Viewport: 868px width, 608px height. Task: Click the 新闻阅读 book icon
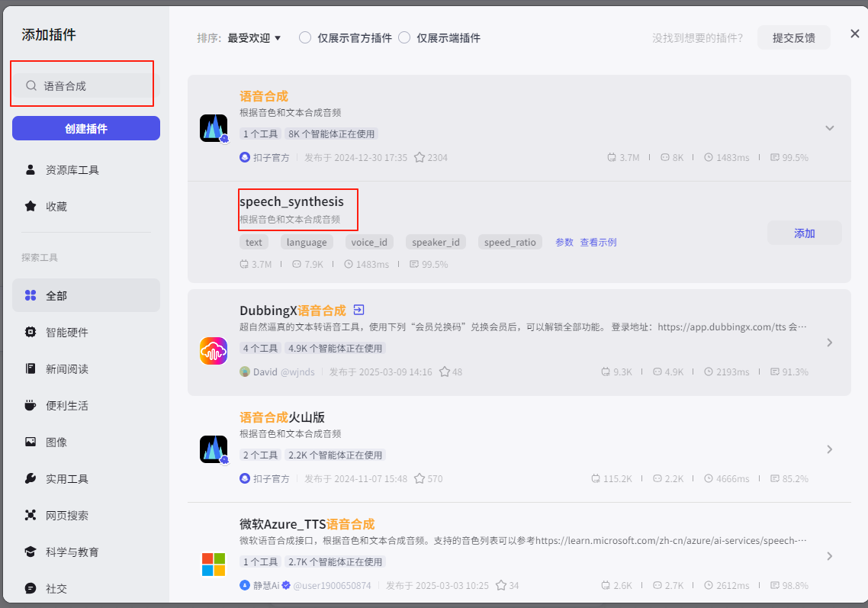(31, 368)
